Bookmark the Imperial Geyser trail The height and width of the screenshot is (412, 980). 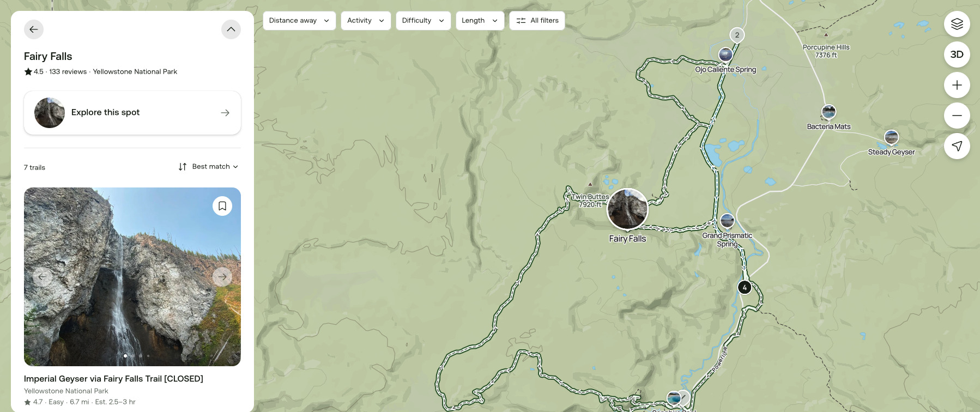pyautogui.click(x=222, y=206)
